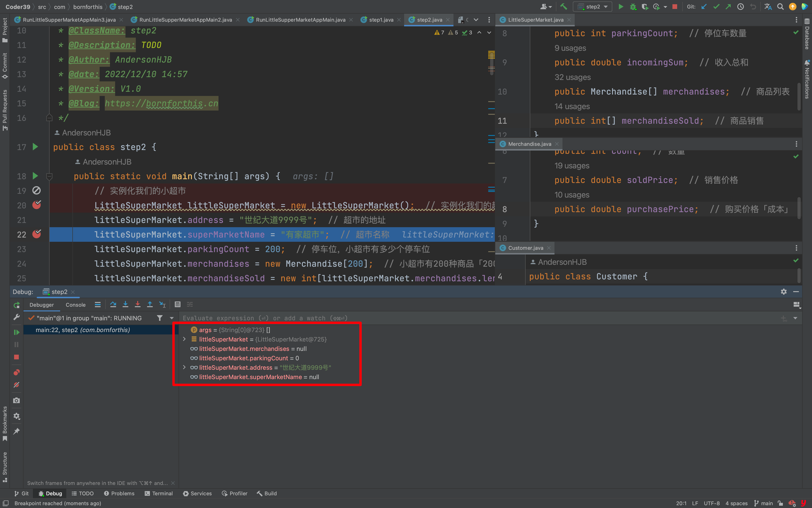Open the Build tool window

[x=267, y=493]
